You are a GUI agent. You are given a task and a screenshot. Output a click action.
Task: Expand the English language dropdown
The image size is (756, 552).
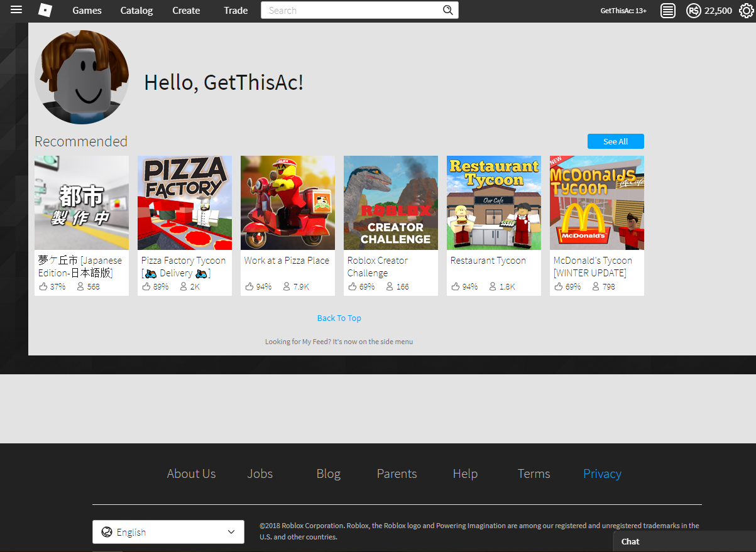point(168,532)
